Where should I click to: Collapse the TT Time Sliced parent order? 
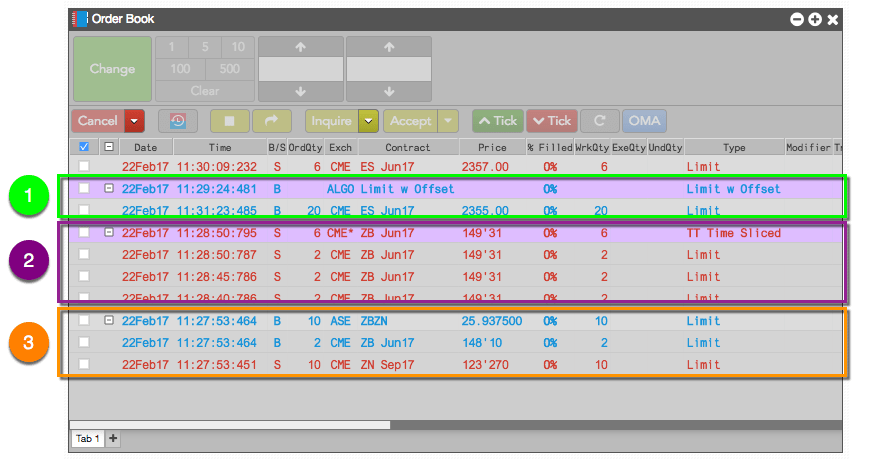pos(109,232)
